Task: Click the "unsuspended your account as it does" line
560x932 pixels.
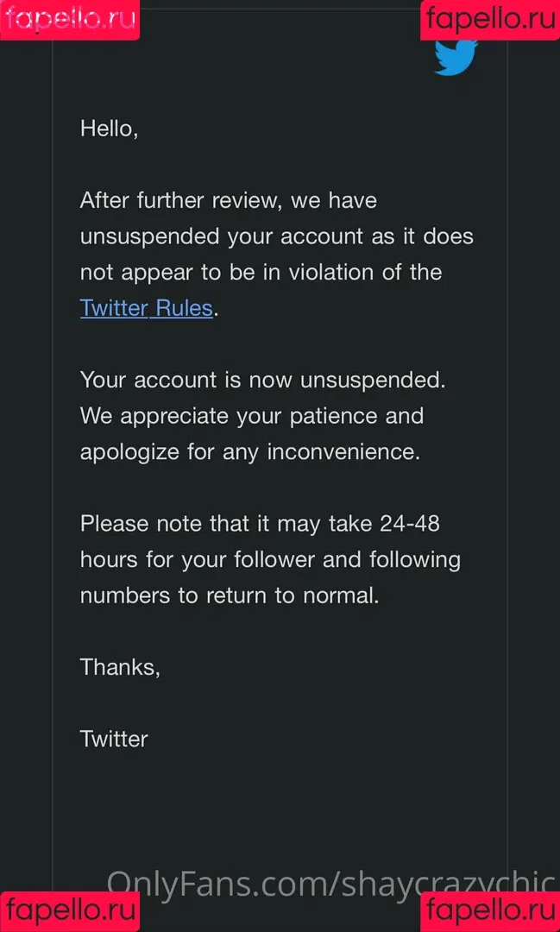Action: 277,236
